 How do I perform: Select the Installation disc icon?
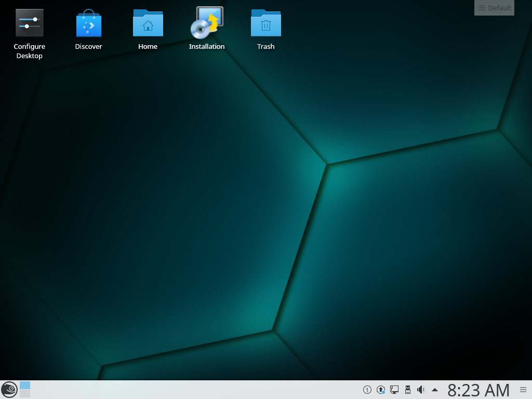[207, 23]
